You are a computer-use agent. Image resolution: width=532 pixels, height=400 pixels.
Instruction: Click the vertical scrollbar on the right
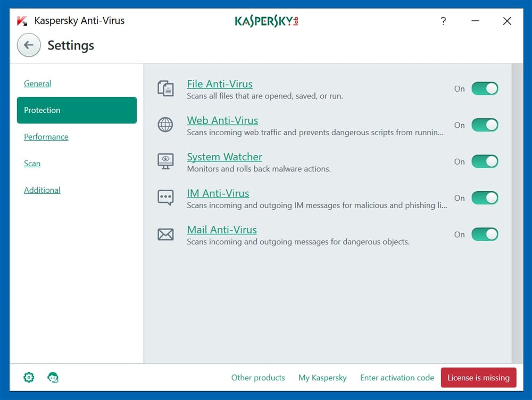click(517, 213)
